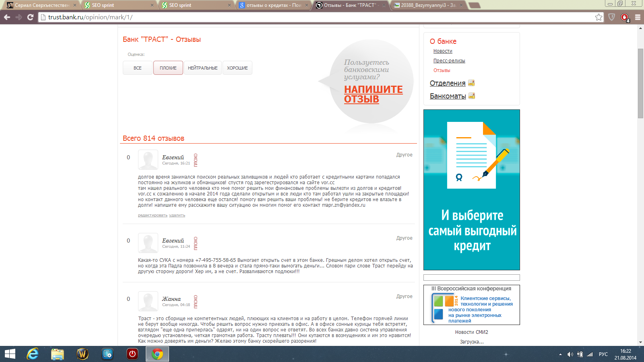Open the Пресс-релизы link

coord(449,61)
